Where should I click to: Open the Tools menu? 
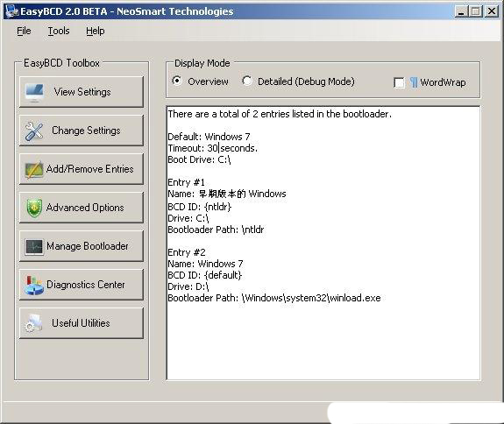pyautogui.click(x=59, y=31)
